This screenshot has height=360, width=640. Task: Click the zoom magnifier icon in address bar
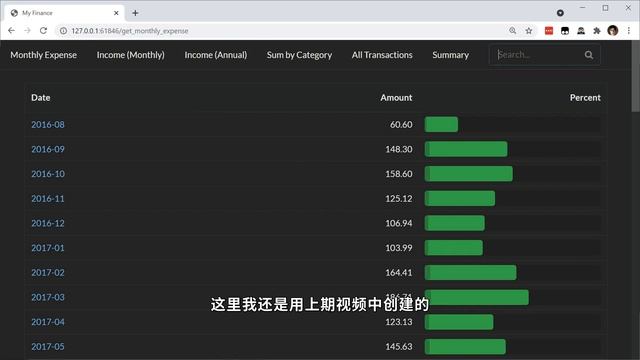pos(513,31)
